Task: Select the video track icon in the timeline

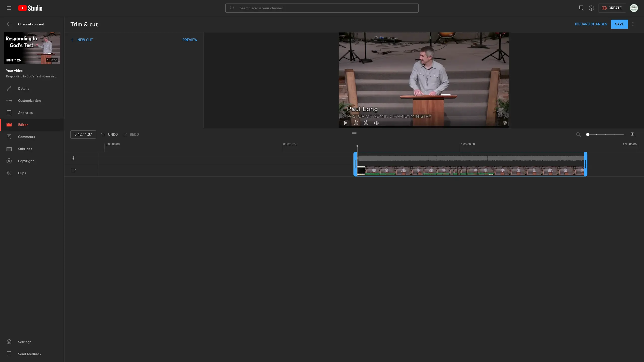Action: [73, 170]
